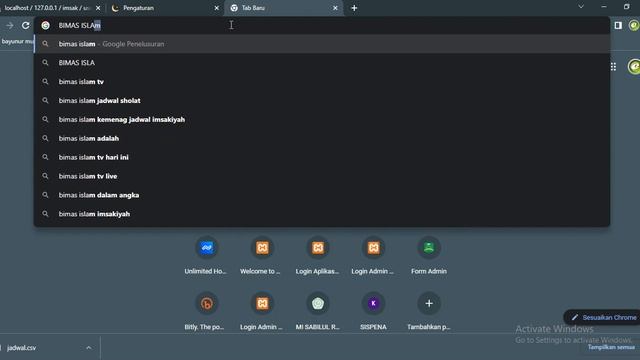The image size is (640, 360).
Task: Open the side panel icon in the toolbar
Action: [618, 25]
